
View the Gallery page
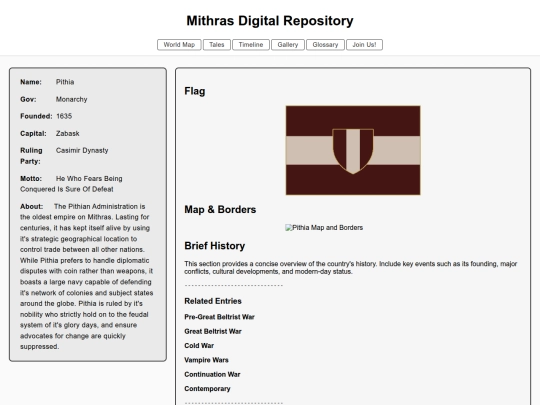coord(288,45)
